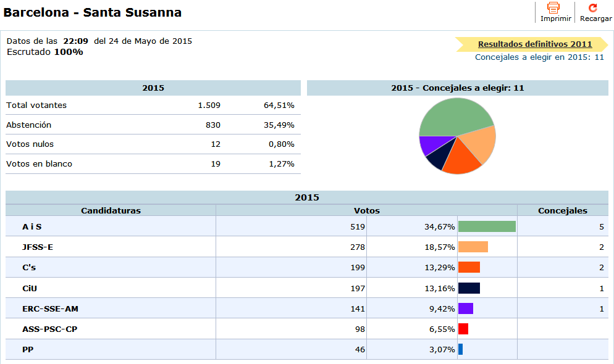Click the Barcelona - Santa Susanna title
The height and width of the screenshot is (364, 614).
click(93, 12)
